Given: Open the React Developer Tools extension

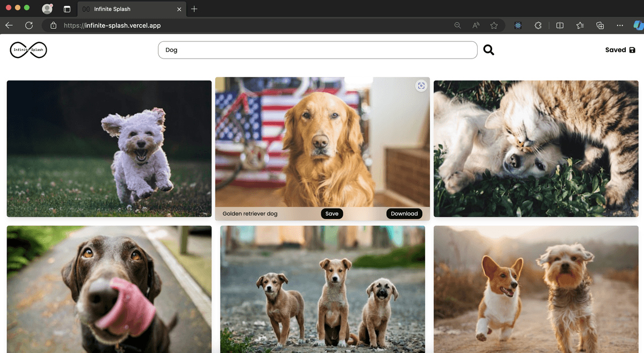Looking at the screenshot, I should click(518, 25).
